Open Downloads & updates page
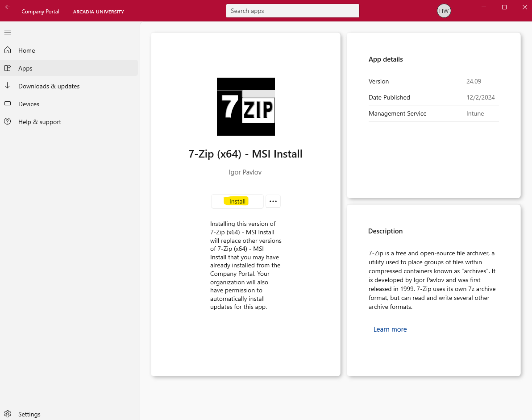The height and width of the screenshot is (420, 532). 69,86
